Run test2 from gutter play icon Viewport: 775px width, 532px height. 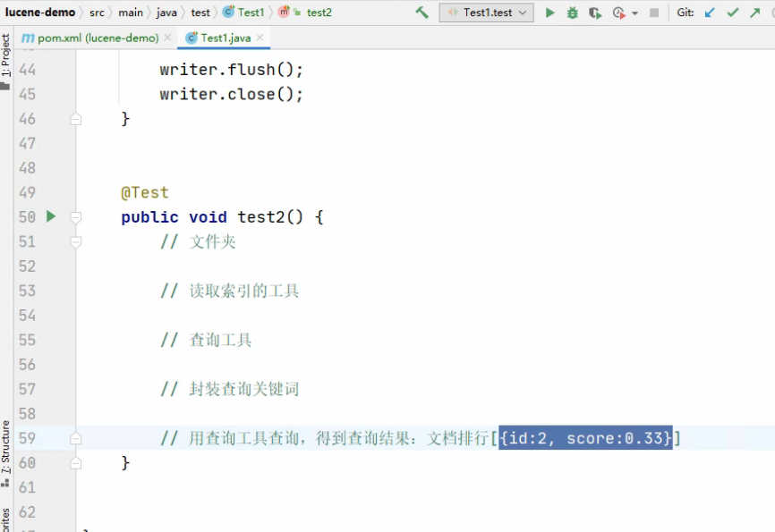pyautogui.click(x=50, y=216)
